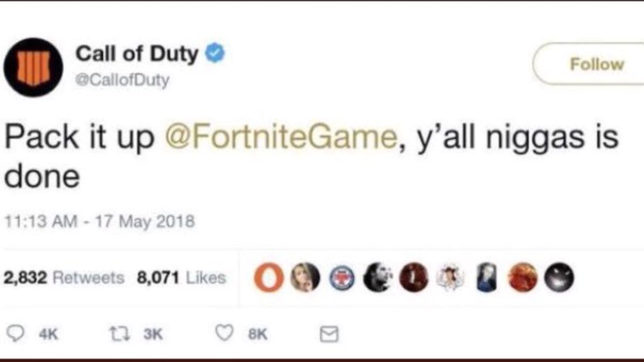Click the blue verified badge
The image size is (644, 362).
coord(215,53)
